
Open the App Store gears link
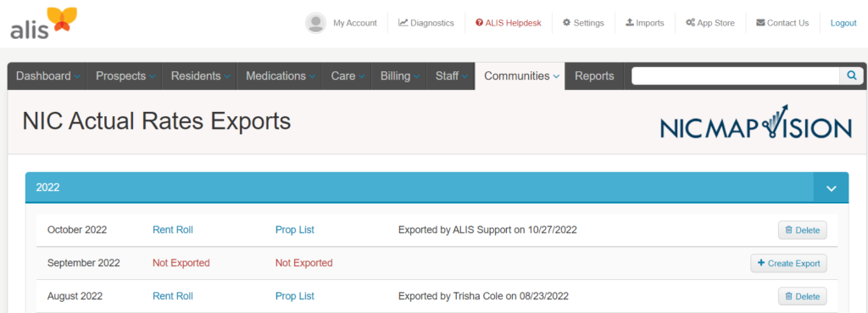tap(710, 23)
